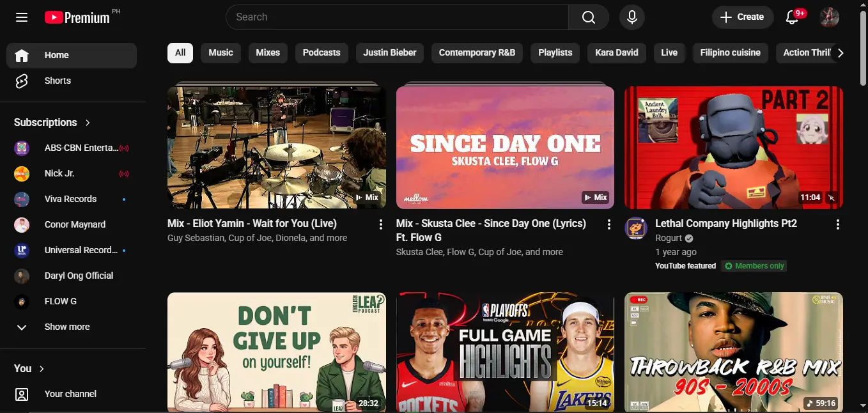Click the verified badge next to Rogurt
This screenshot has height=413, width=868.
(689, 238)
